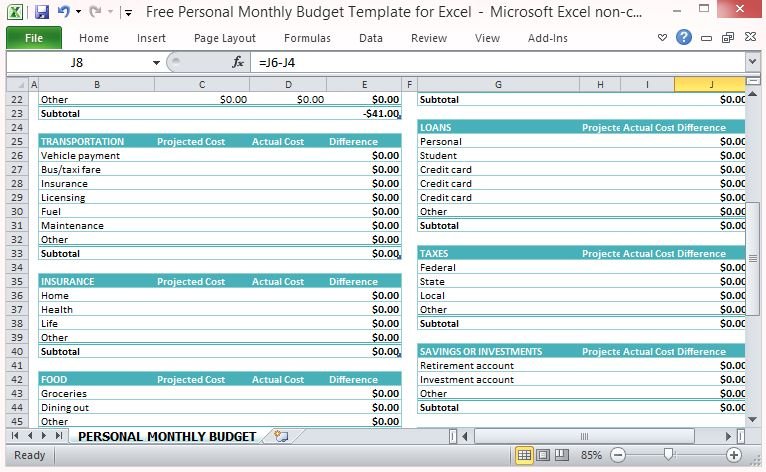The width and height of the screenshot is (766, 472).
Task: Click the Redo arrow icon
Action: tap(95, 11)
